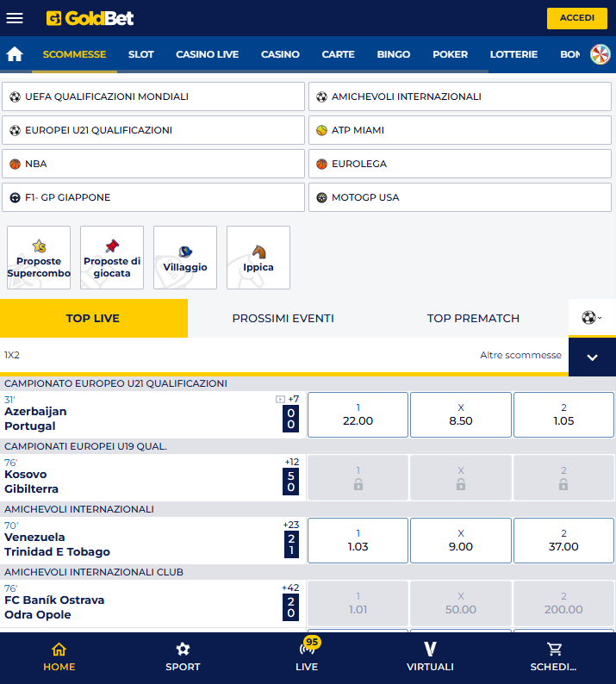Go to HOME in the bottom bar
Image resolution: width=616 pixels, height=684 pixels.
(59, 657)
